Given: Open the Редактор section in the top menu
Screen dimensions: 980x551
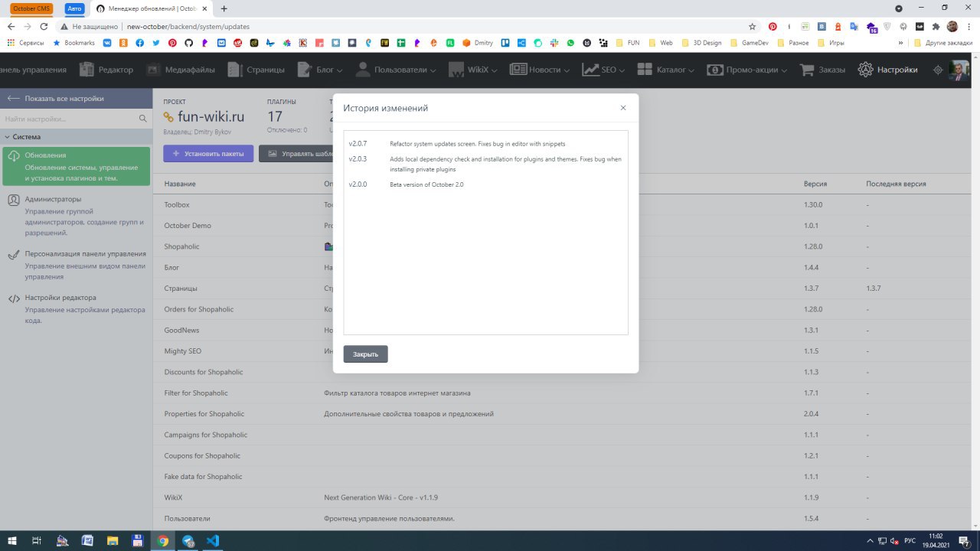Looking at the screenshot, I should tap(106, 70).
